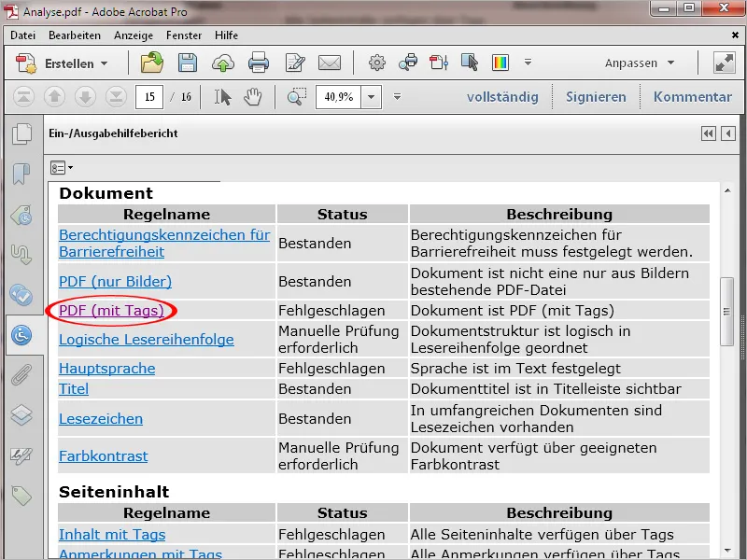Click the Create PDF icon
747x560 pixels.
25,63
